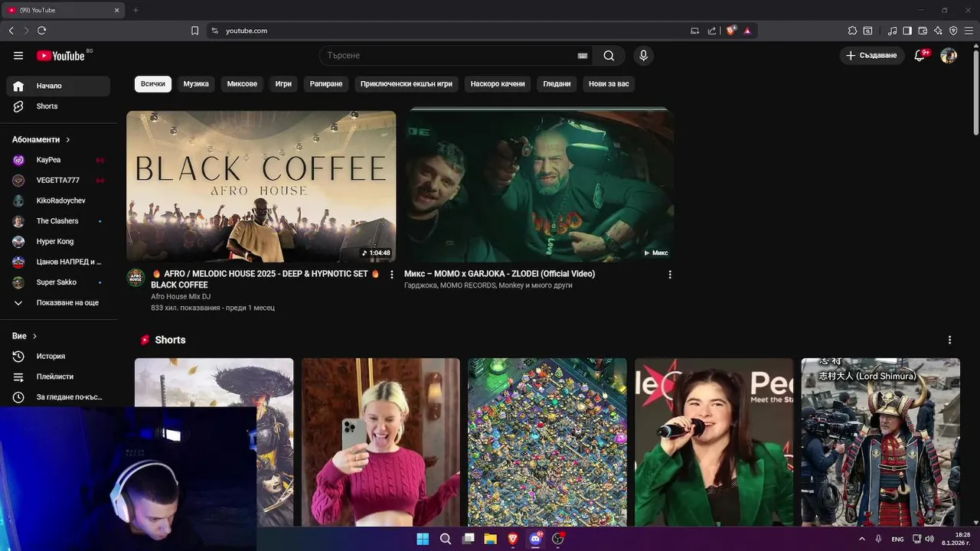
Task: Click the YouTube logo
Action: [61, 55]
